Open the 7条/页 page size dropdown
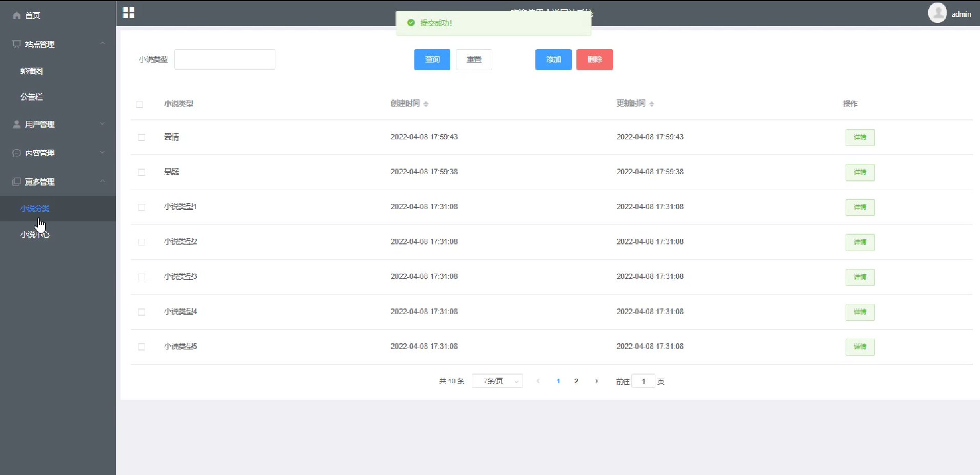This screenshot has height=475, width=980. 497,381
